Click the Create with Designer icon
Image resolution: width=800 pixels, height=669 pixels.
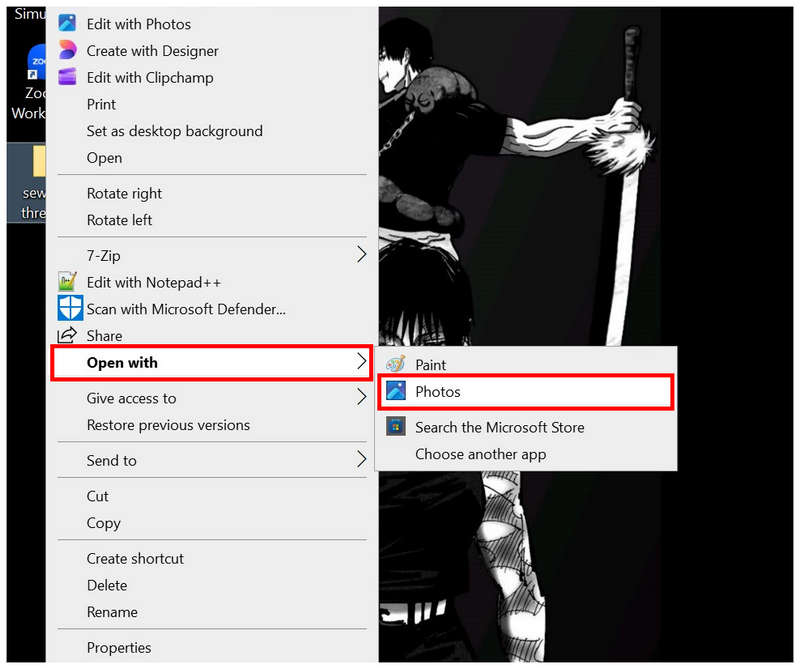(x=67, y=50)
